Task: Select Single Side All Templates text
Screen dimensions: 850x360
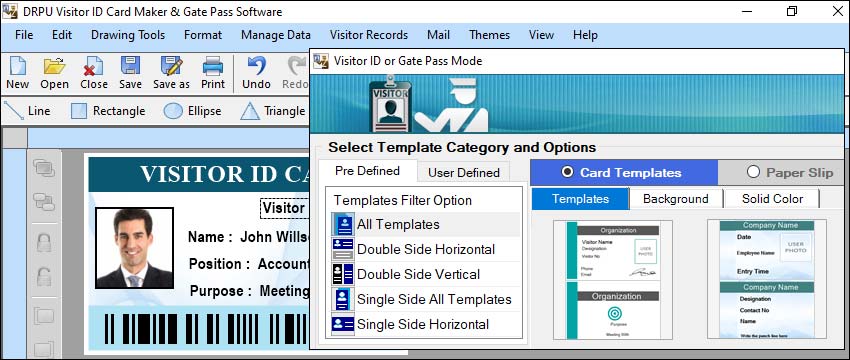Action: coord(434,299)
